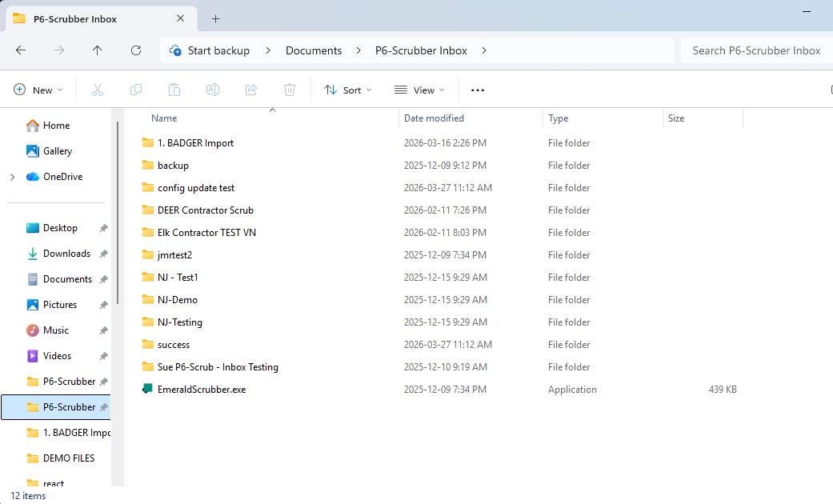This screenshot has height=504, width=833.
Task: Expand the OneDrive section in the sidebar
Action: pos(14,176)
